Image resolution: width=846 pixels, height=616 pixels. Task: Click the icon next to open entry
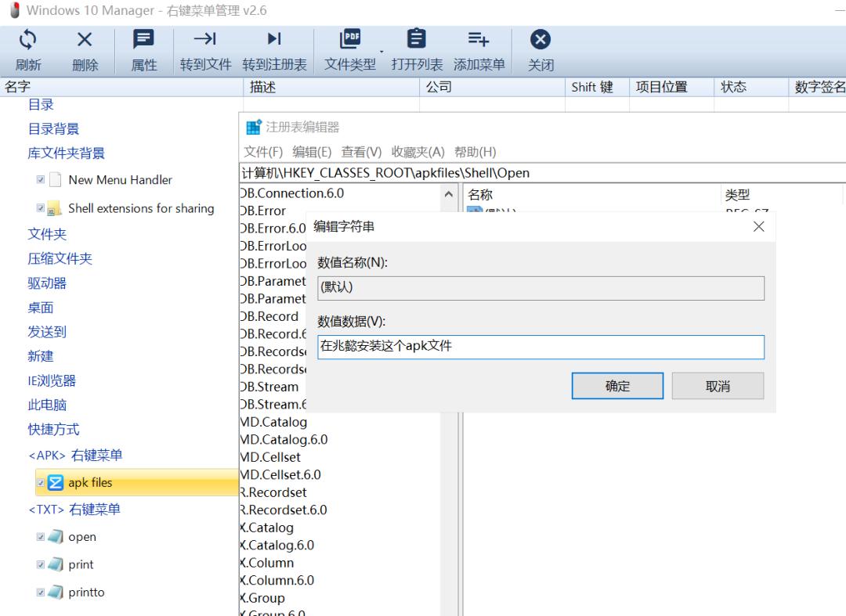click(x=56, y=537)
